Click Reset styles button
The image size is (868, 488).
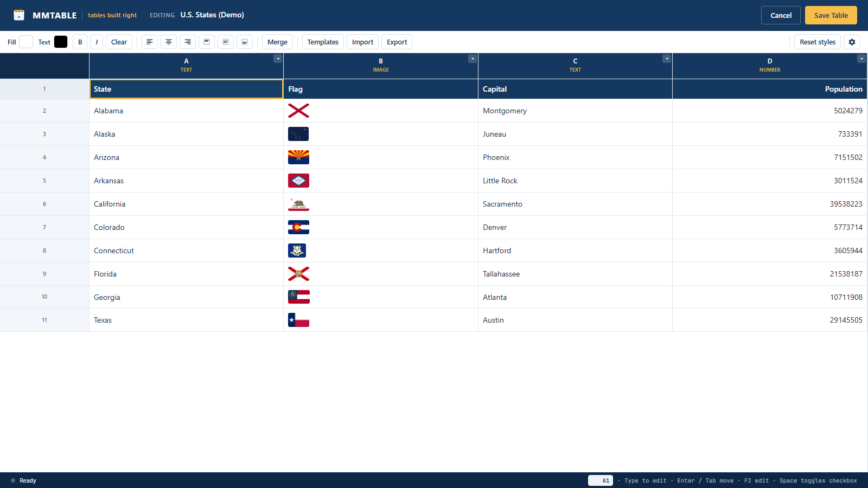tap(818, 42)
